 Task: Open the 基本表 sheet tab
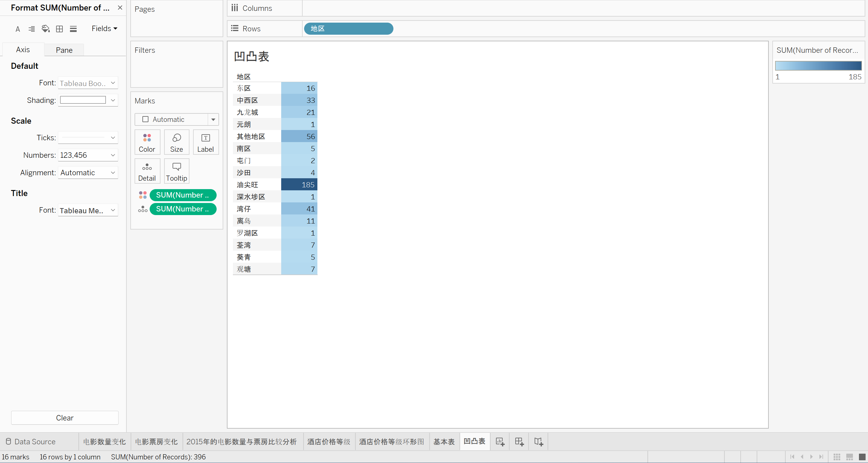click(x=444, y=442)
